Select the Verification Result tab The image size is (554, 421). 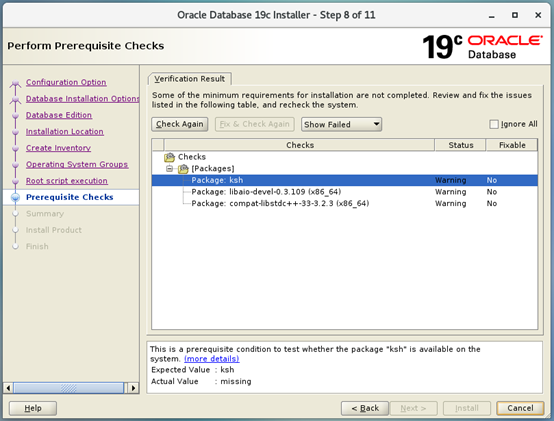coord(190,79)
